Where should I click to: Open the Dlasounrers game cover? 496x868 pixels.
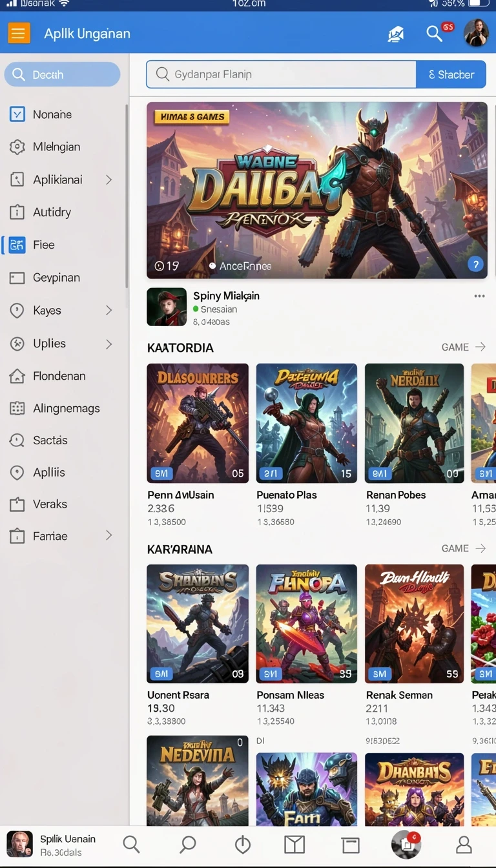point(198,424)
